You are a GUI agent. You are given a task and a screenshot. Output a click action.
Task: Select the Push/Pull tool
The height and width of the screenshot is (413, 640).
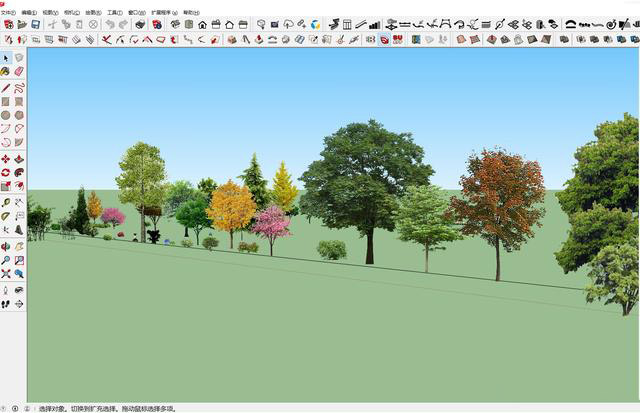click(x=19, y=159)
